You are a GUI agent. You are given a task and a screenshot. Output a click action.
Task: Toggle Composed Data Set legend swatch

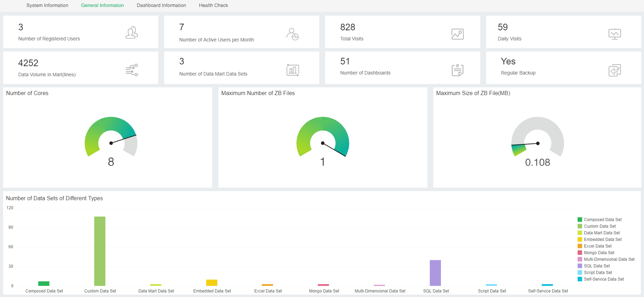(x=580, y=220)
